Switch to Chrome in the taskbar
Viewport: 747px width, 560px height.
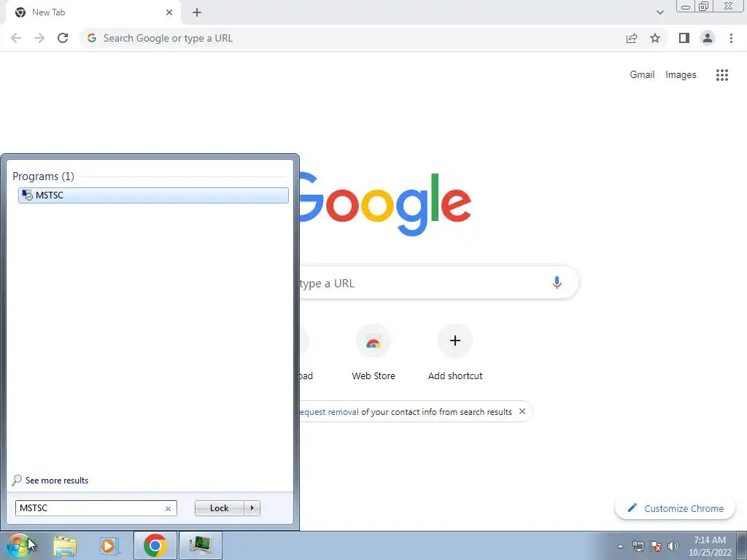(x=155, y=545)
